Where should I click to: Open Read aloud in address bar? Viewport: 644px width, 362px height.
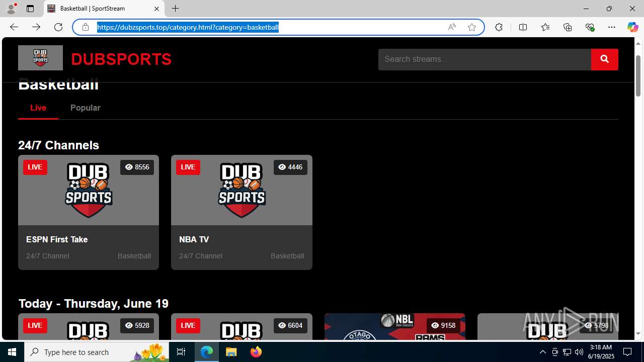point(452,27)
